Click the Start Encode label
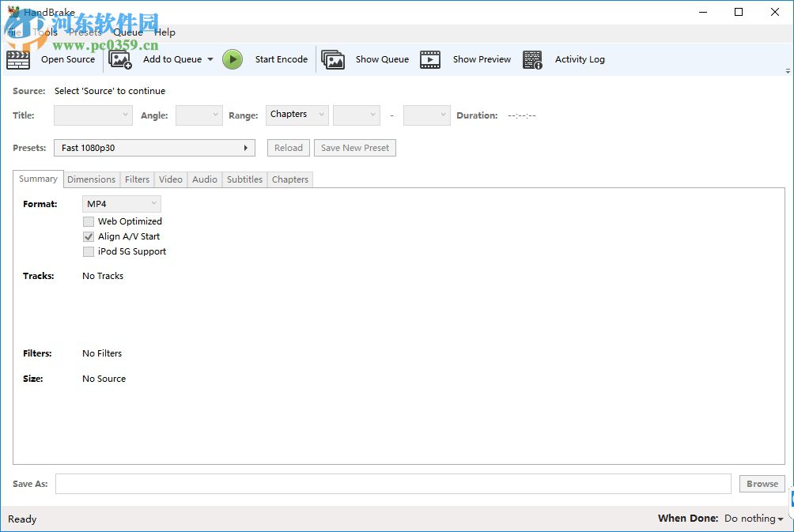Image resolution: width=794 pixels, height=532 pixels. pyautogui.click(x=281, y=59)
